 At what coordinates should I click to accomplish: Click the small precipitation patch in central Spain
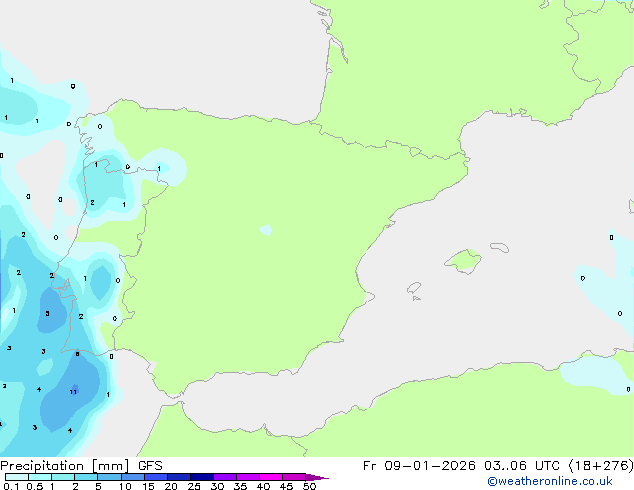tap(266, 230)
